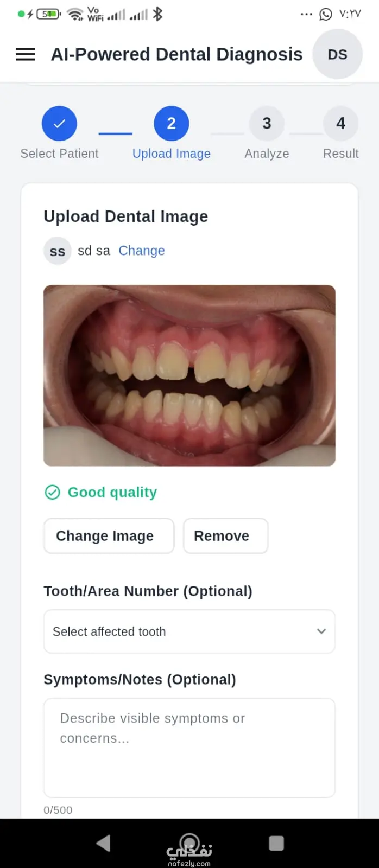Click the green Good quality check icon

point(52,492)
